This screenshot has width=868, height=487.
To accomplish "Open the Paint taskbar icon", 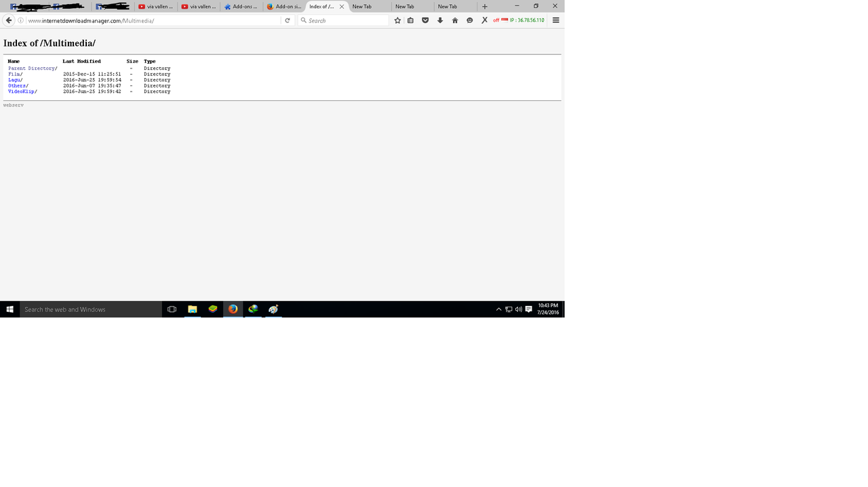I will coord(273,309).
